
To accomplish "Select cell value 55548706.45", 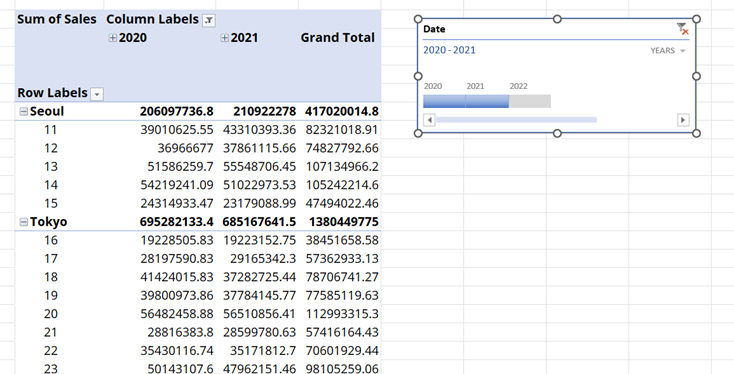I will (x=259, y=167).
